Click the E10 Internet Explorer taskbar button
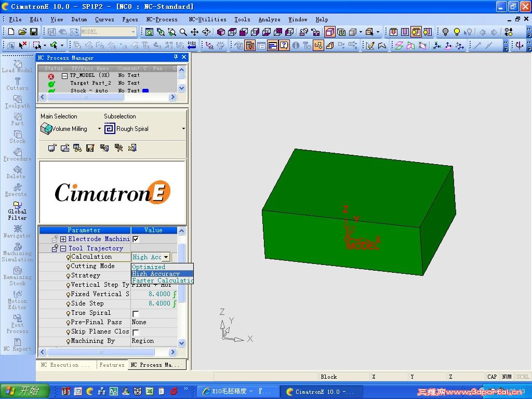The height and width of the screenshot is (399, 532). (238, 392)
